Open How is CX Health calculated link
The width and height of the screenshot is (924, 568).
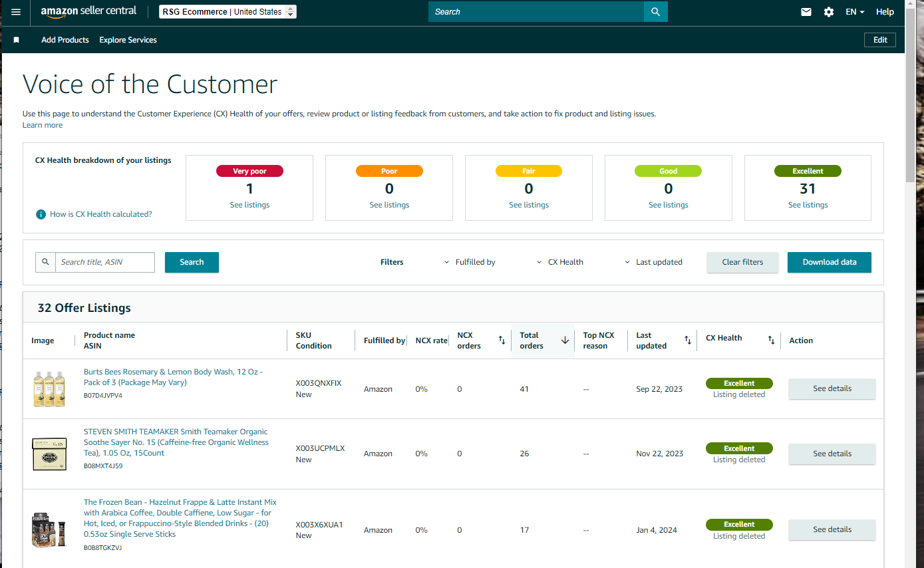(101, 214)
